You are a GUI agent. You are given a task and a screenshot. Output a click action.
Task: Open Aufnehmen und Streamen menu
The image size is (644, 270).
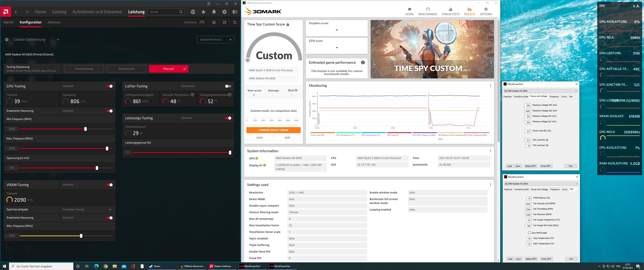97,12
